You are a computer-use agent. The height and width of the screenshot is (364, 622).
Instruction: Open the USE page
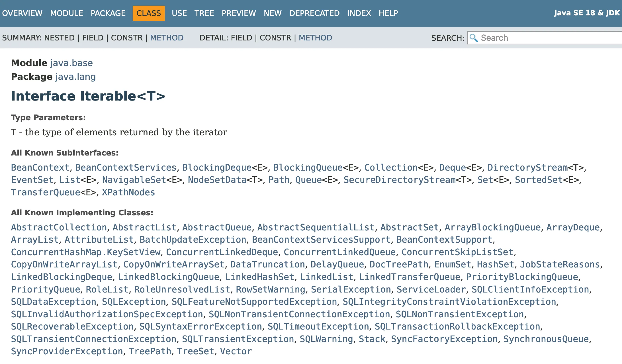[x=179, y=13]
